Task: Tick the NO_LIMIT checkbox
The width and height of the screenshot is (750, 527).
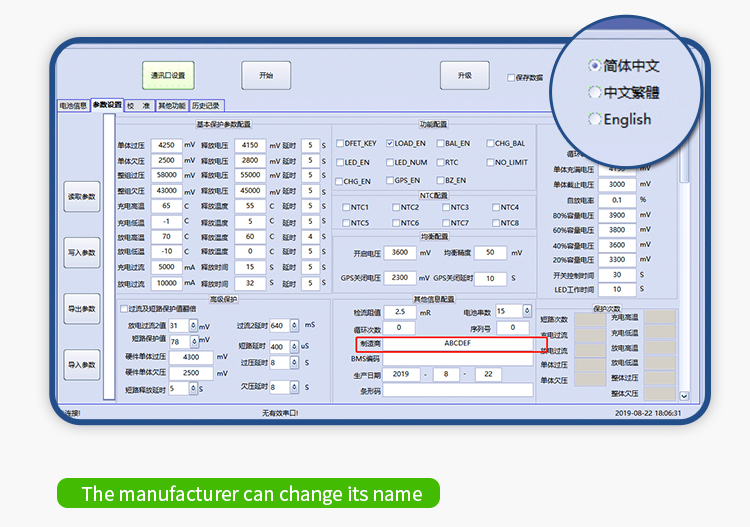Action: [x=490, y=162]
